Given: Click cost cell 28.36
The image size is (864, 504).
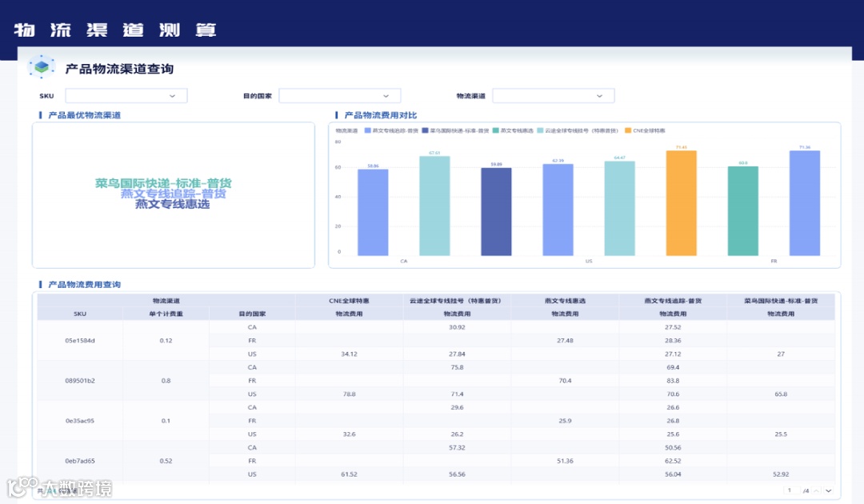Looking at the screenshot, I should tap(674, 341).
